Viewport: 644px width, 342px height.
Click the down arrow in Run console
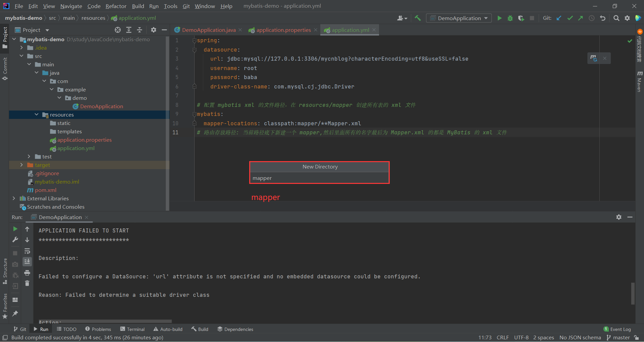click(27, 240)
